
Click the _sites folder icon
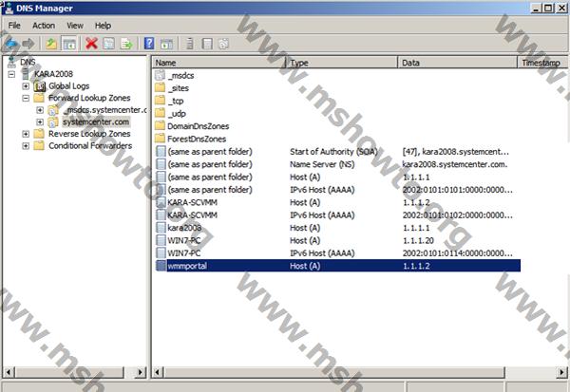point(160,88)
